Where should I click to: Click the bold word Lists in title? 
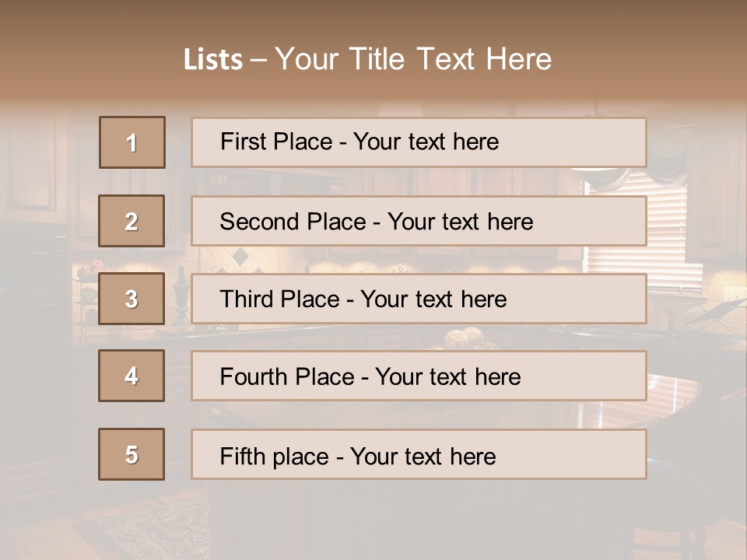click(x=212, y=60)
